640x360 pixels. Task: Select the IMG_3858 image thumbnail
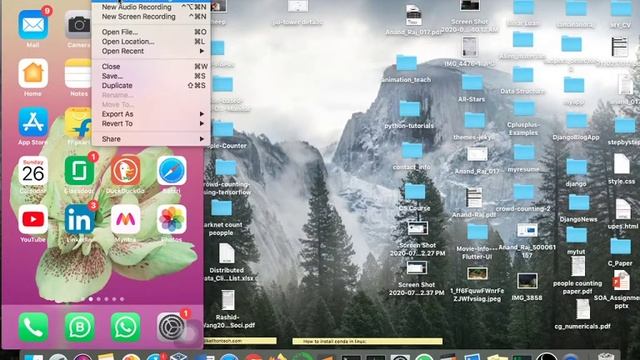click(x=527, y=282)
